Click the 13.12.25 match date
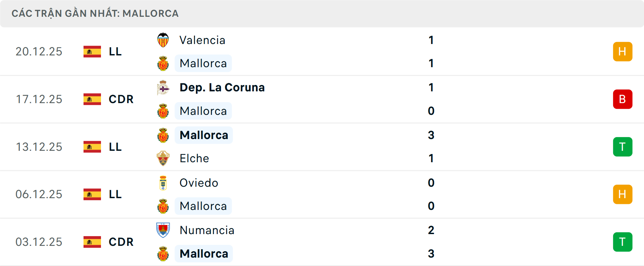This screenshot has width=644, height=266. pyautogui.click(x=39, y=147)
